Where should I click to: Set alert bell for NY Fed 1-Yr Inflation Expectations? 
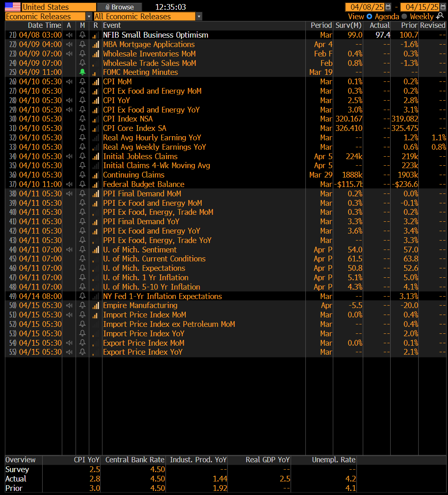click(82, 297)
